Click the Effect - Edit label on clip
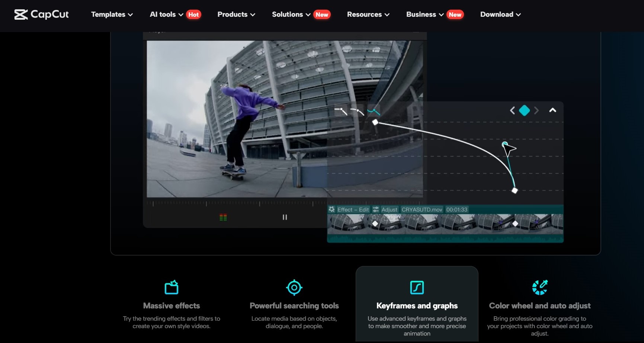 (x=353, y=209)
